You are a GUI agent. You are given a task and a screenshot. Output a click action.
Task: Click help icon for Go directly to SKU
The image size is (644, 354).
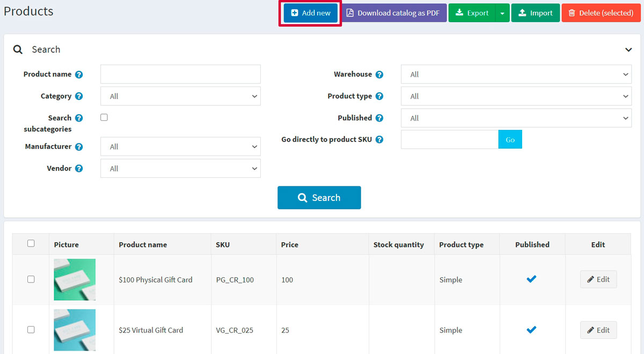click(x=379, y=140)
